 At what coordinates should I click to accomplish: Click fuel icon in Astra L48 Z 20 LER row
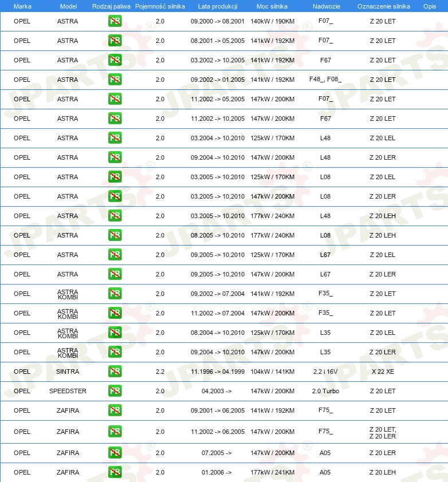[115, 157]
